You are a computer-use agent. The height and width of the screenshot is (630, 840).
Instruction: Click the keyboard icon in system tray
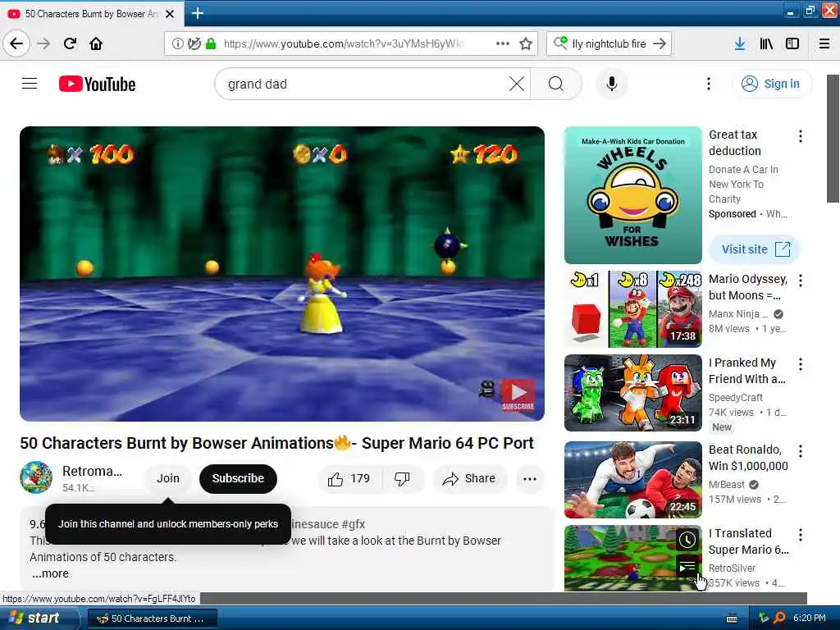(732, 619)
